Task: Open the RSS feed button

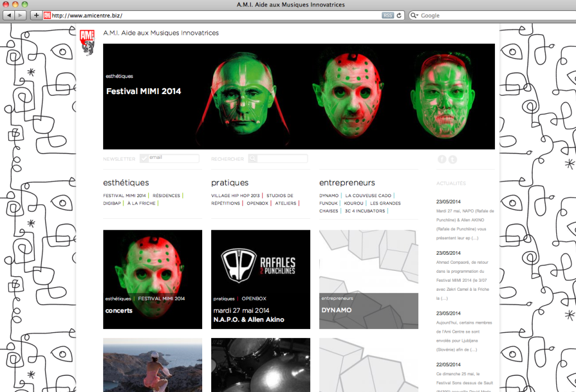Action: point(388,16)
